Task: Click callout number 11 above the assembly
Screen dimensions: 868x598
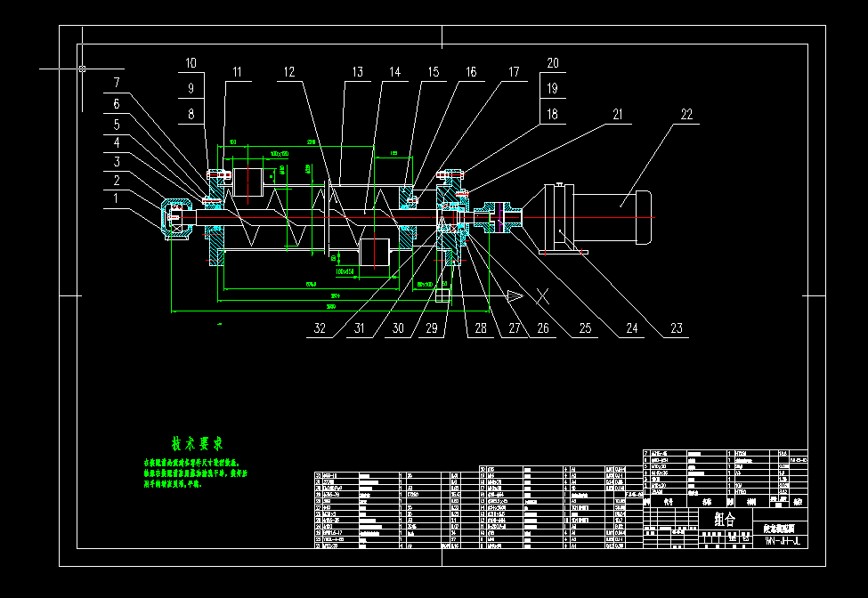Action: tap(237, 72)
